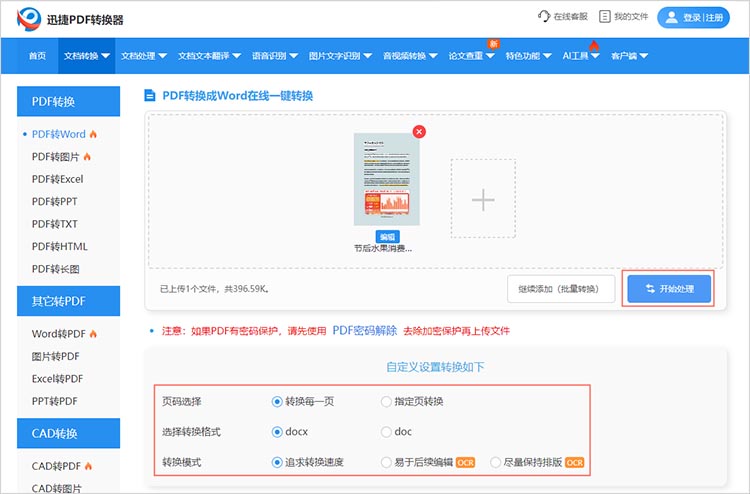750x494 pixels.
Task: Click the plus icon to add file
Action: [x=483, y=199]
